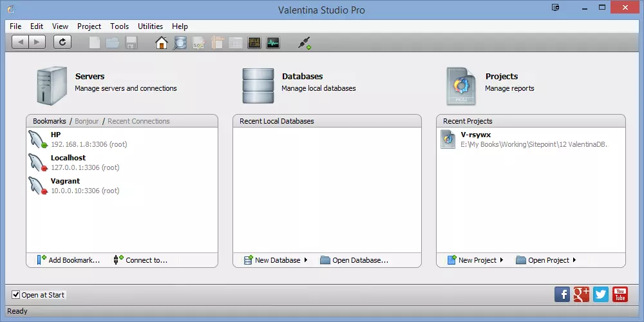Click the SQL Editor toolbar icon
This screenshot has height=322, width=644.
[x=254, y=43]
